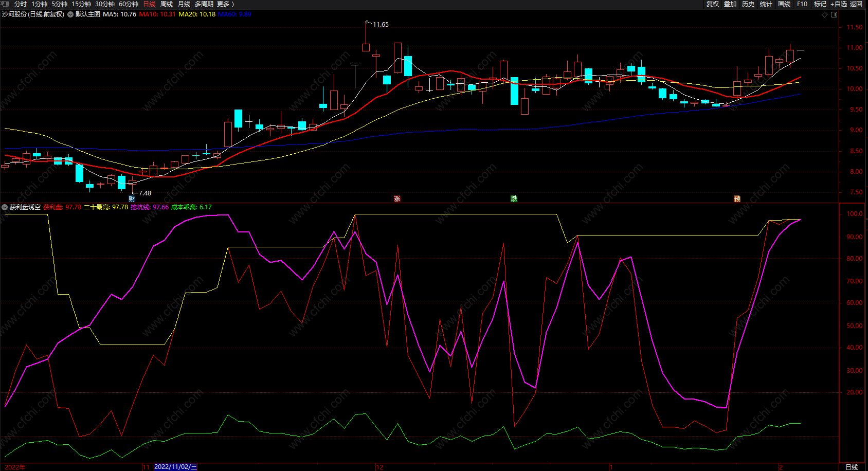Click the 复权 adjustment button
This screenshot has width=868, height=471.
pos(713,4)
